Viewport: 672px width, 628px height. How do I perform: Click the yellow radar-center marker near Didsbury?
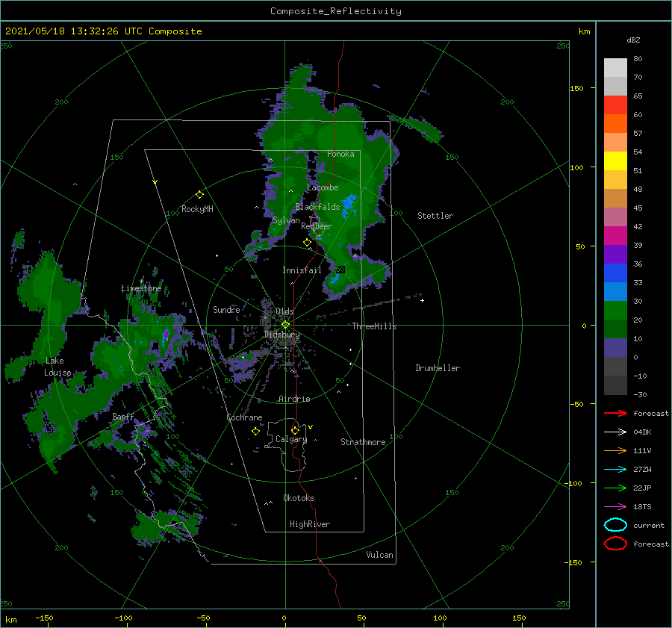[285, 325]
